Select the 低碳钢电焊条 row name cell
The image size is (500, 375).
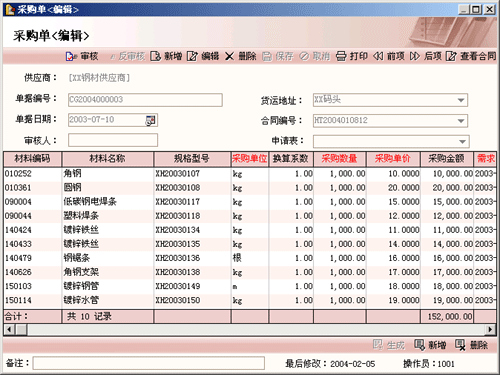(108, 202)
